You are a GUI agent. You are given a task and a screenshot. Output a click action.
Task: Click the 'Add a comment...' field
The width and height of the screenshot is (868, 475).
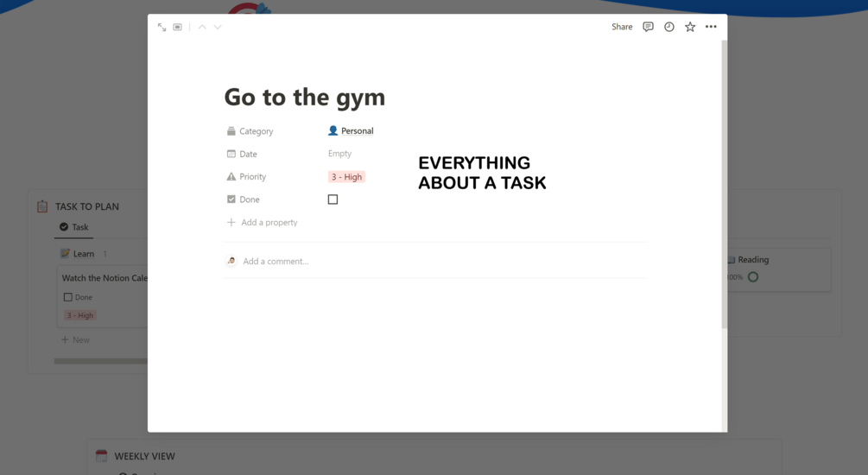click(276, 262)
